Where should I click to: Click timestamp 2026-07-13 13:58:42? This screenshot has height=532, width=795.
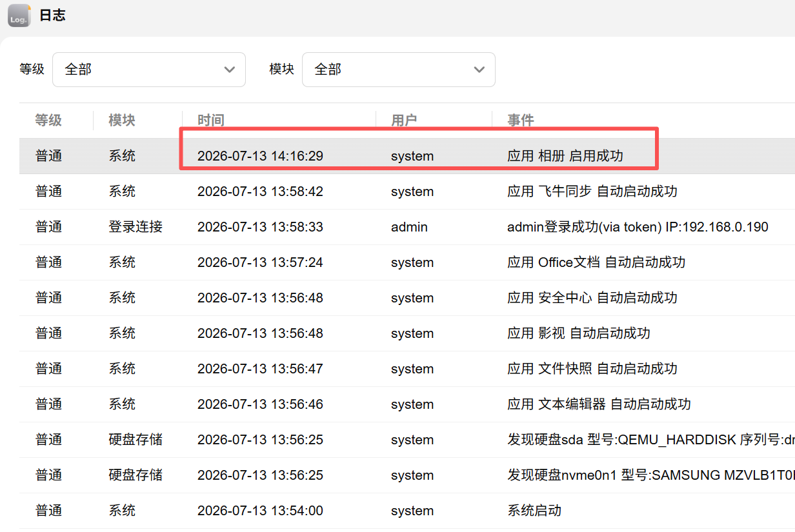click(260, 192)
